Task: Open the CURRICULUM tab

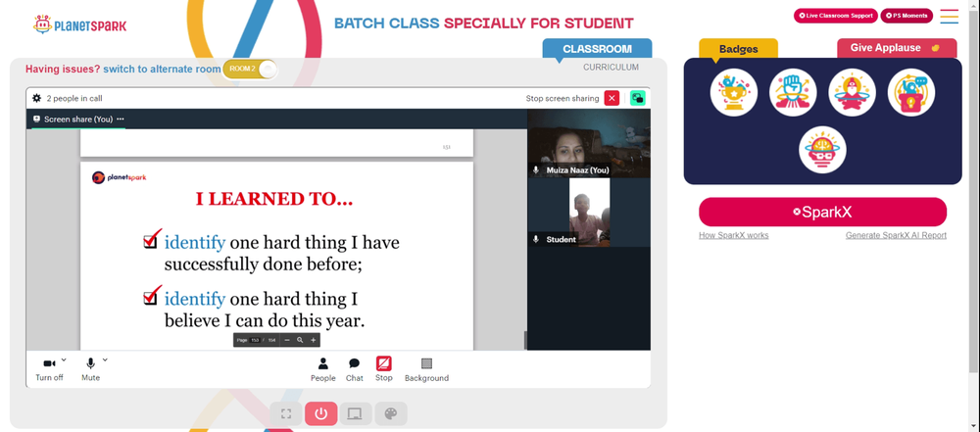Action: [611, 67]
